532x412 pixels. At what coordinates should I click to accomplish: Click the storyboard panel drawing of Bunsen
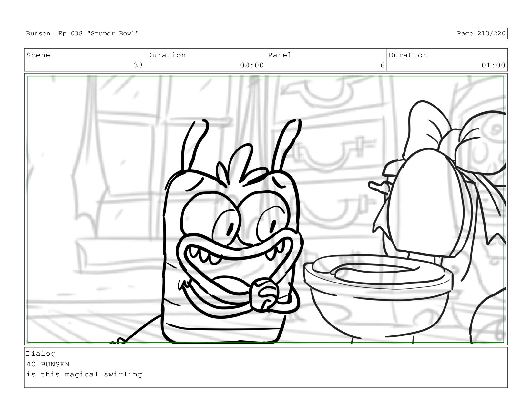coord(266,209)
